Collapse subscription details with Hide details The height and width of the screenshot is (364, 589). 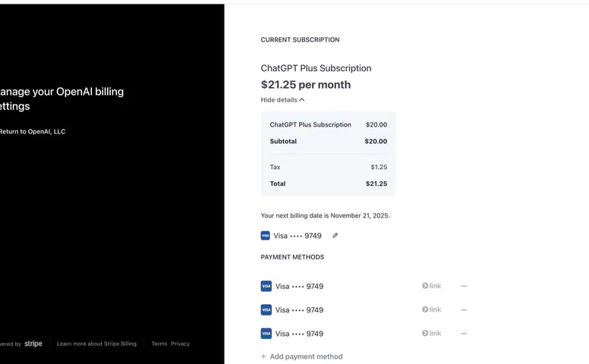(282, 100)
